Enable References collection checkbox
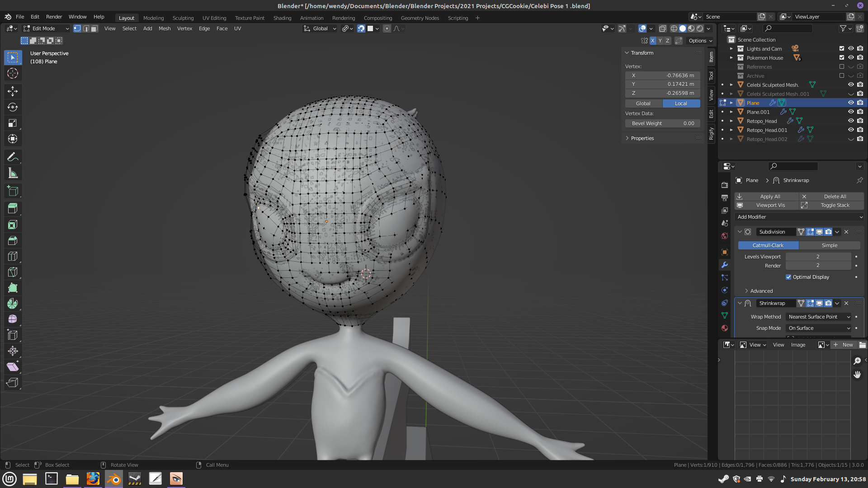The image size is (868, 488). click(841, 66)
